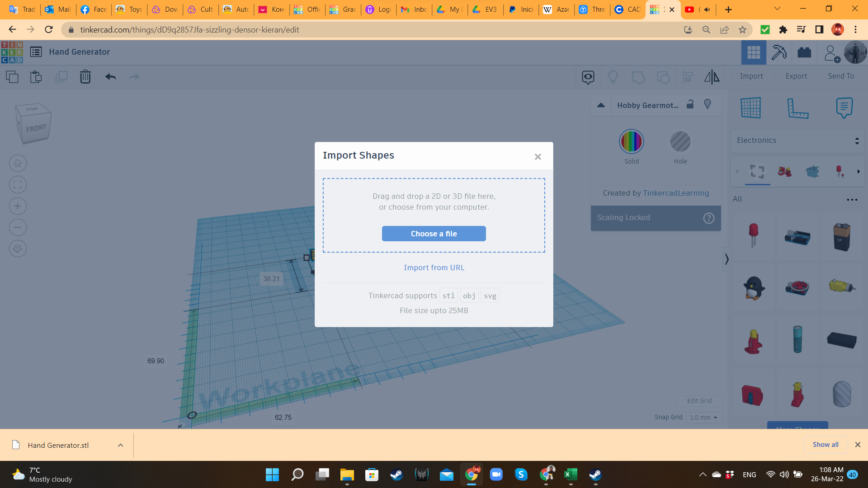The image size is (868, 488).
Task: Collapse the Hobby Gearmotor inspector panel
Action: point(601,105)
